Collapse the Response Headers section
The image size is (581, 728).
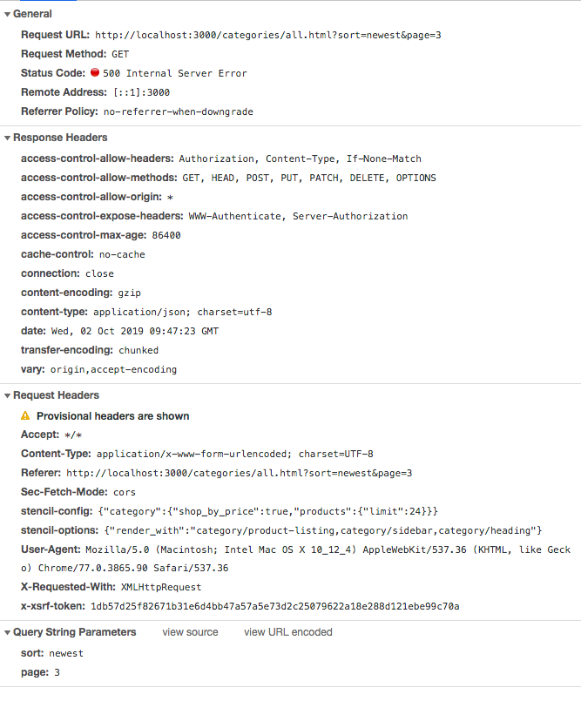7,137
